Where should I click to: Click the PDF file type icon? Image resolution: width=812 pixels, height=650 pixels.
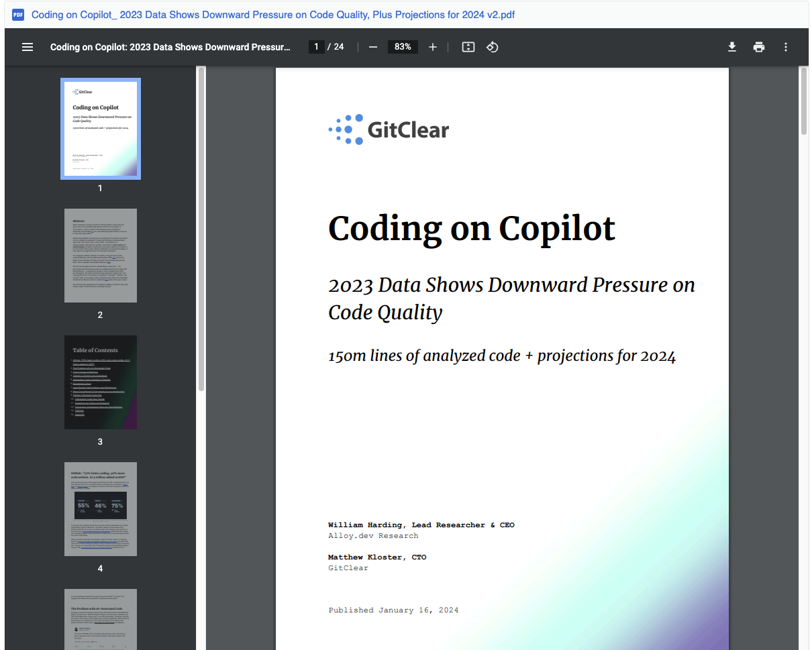coord(18,15)
